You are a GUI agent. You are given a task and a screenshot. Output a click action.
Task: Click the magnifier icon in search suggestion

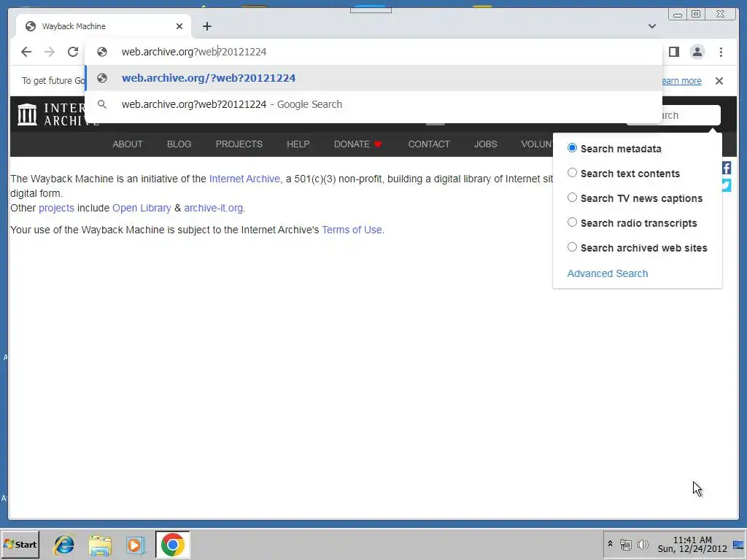102,104
